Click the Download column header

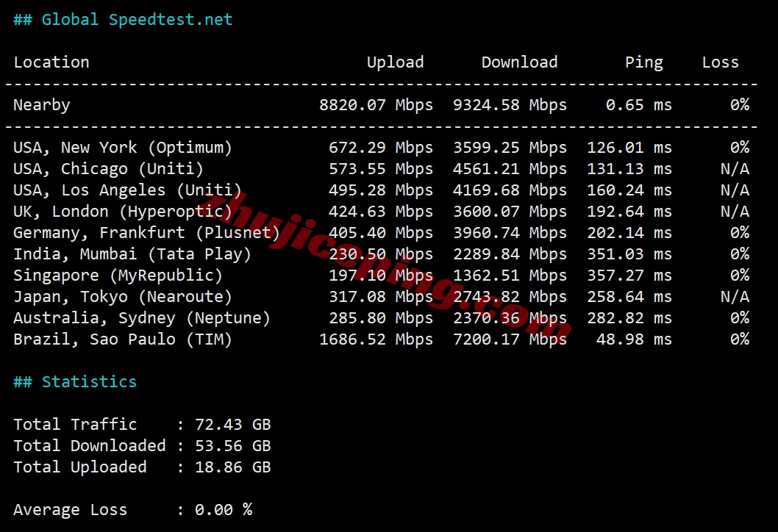[x=519, y=62]
